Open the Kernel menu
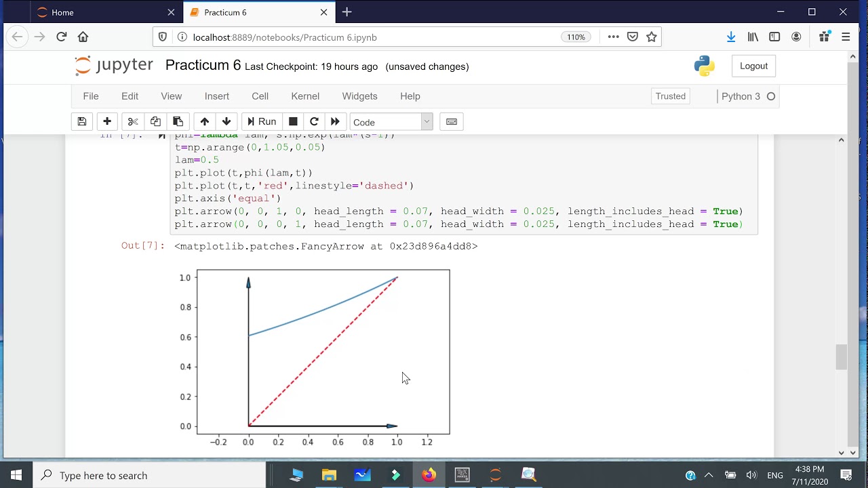 [x=305, y=96]
